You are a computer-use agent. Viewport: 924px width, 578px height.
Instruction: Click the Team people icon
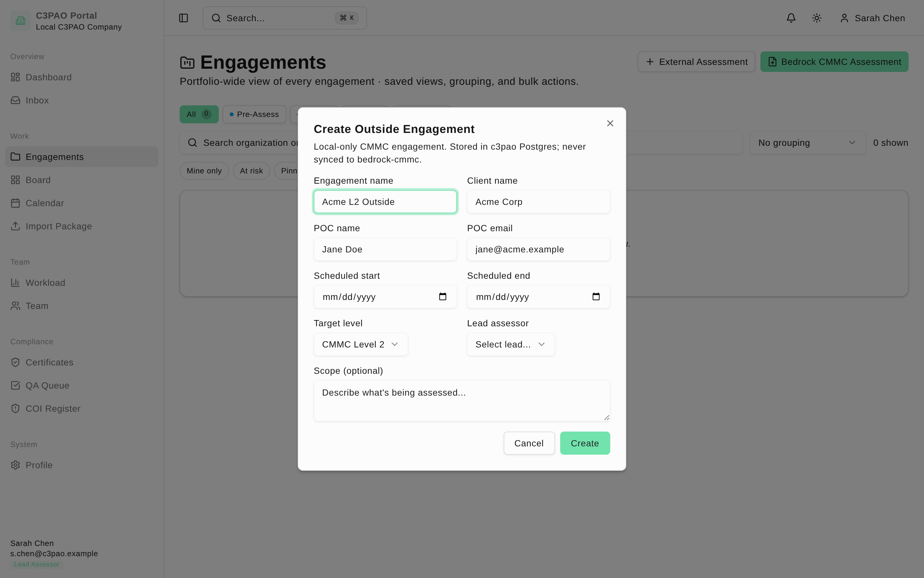[x=15, y=306]
